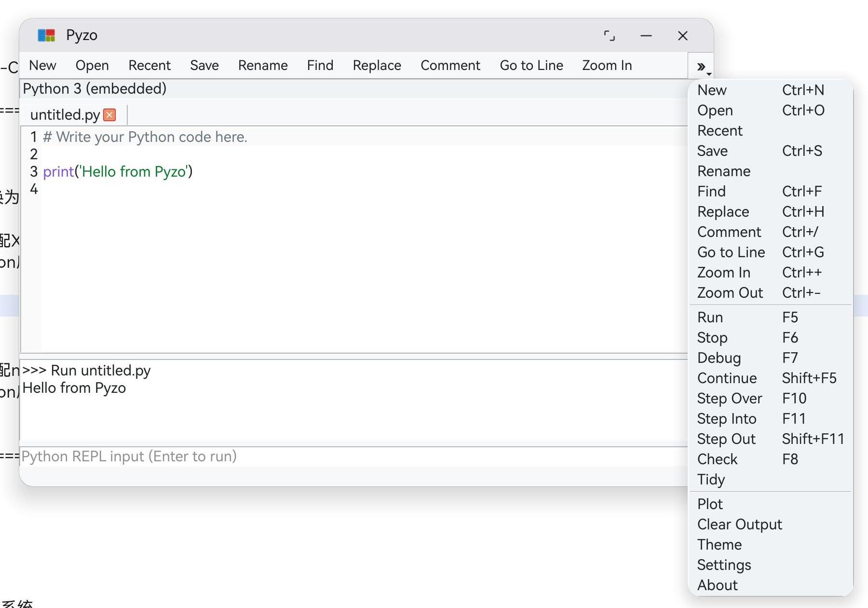Screen dimensions: 868x608
Task: Select Tidy in the menu
Action: (x=770, y=480)
